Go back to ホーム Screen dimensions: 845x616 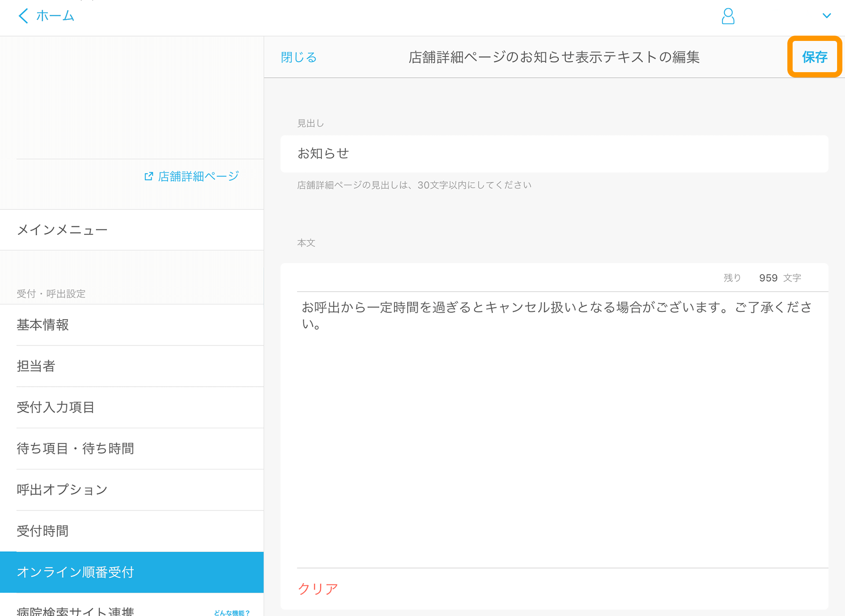tap(55, 16)
